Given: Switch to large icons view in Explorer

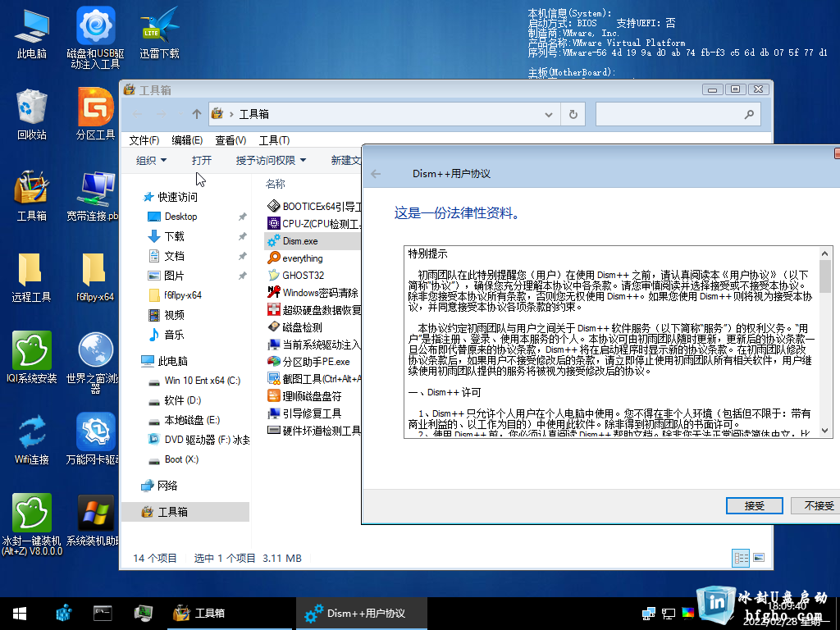Looking at the screenshot, I should 759,558.
